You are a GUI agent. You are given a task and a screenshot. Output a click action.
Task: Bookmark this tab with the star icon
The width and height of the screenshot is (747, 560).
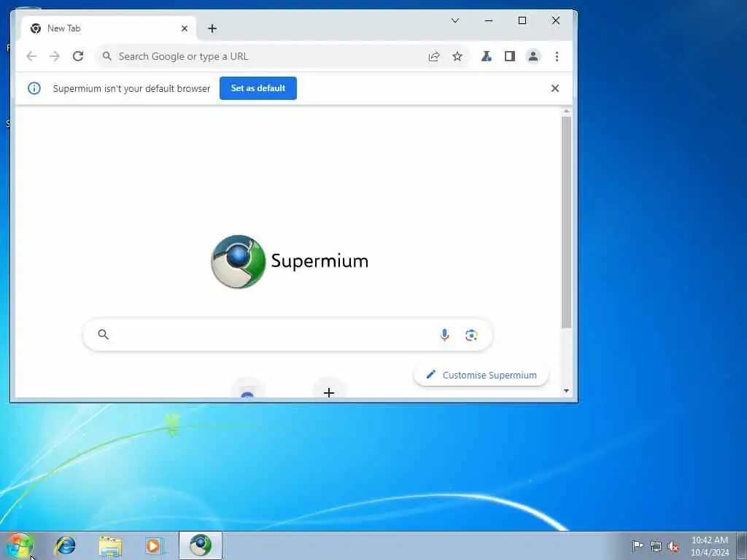click(457, 57)
